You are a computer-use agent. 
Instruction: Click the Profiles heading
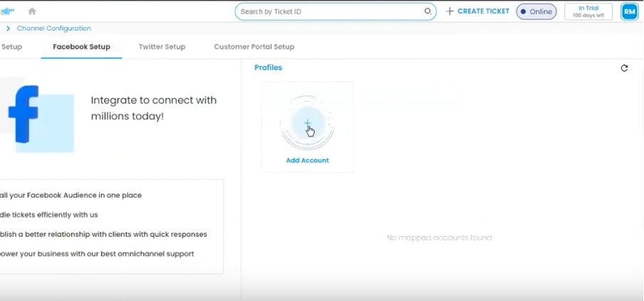(x=268, y=68)
